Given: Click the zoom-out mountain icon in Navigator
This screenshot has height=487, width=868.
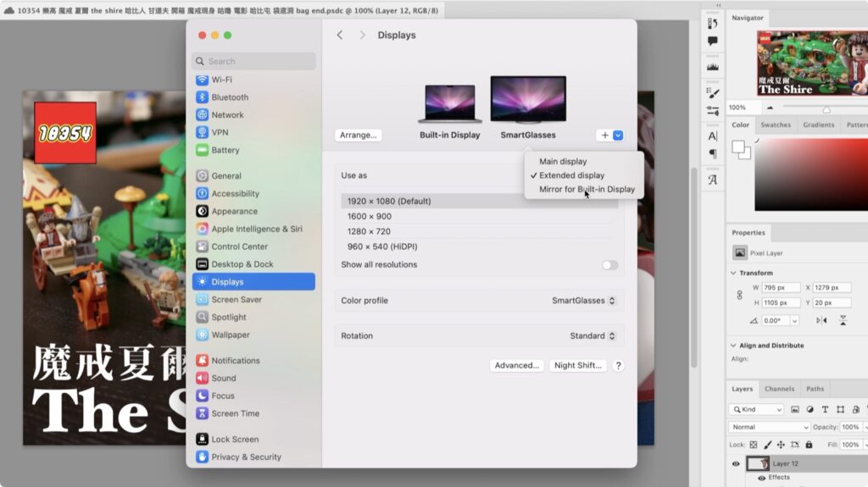Looking at the screenshot, I should 770,108.
